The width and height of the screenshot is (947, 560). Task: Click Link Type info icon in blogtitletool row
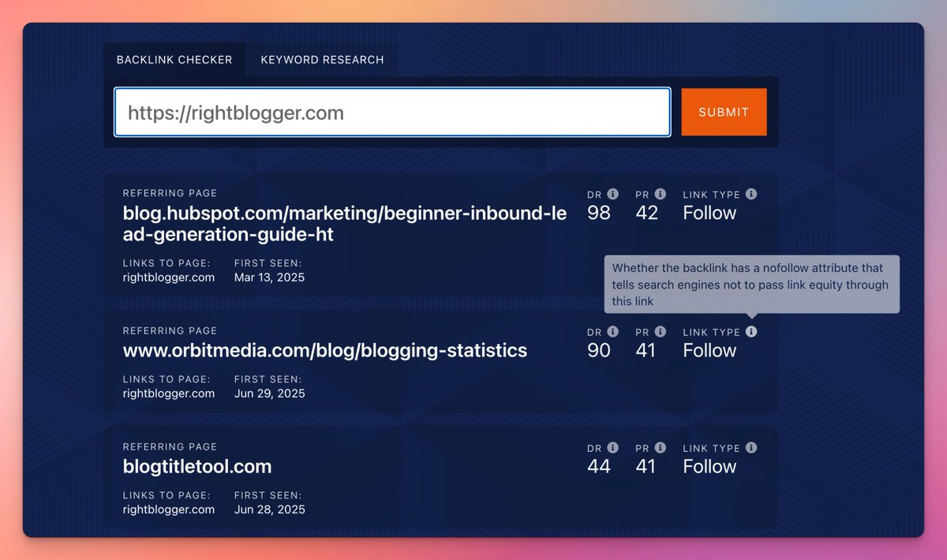click(751, 448)
